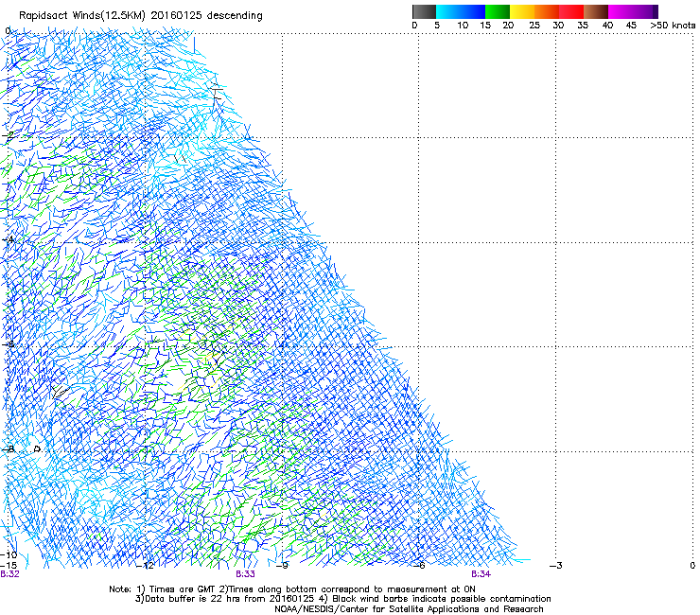
Task: Click the cyan 5-10 knots legend swatch
Action: click(448, 11)
